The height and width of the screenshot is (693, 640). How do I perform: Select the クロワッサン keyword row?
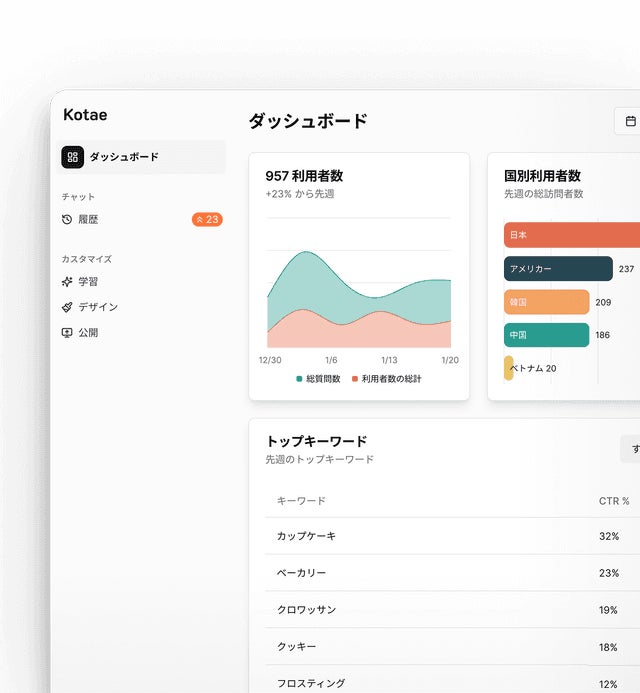coord(453,610)
